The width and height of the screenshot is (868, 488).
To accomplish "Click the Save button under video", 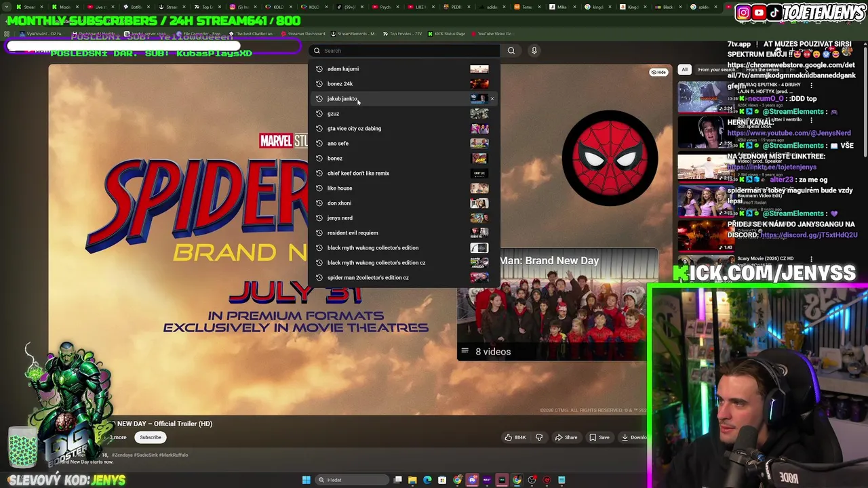I will [x=599, y=438].
